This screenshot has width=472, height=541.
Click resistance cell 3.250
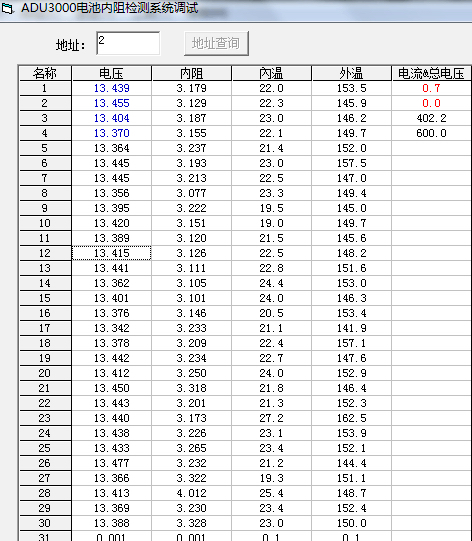click(x=191, y=373)
